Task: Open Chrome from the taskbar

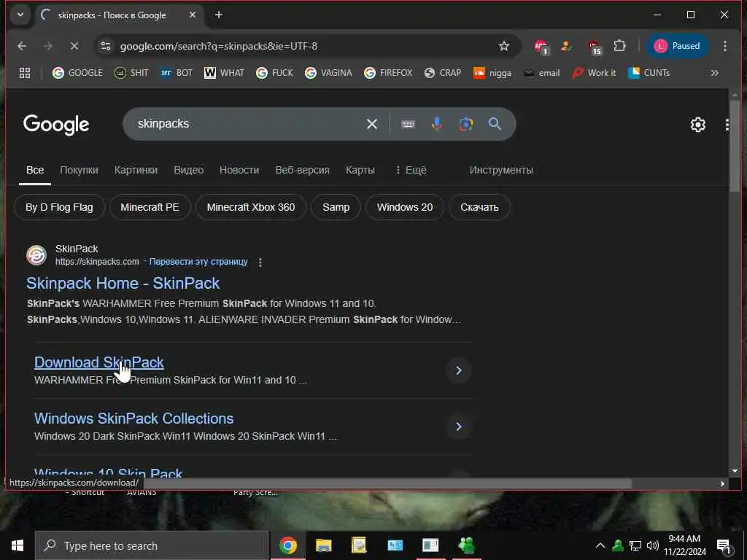Action: 287,545
